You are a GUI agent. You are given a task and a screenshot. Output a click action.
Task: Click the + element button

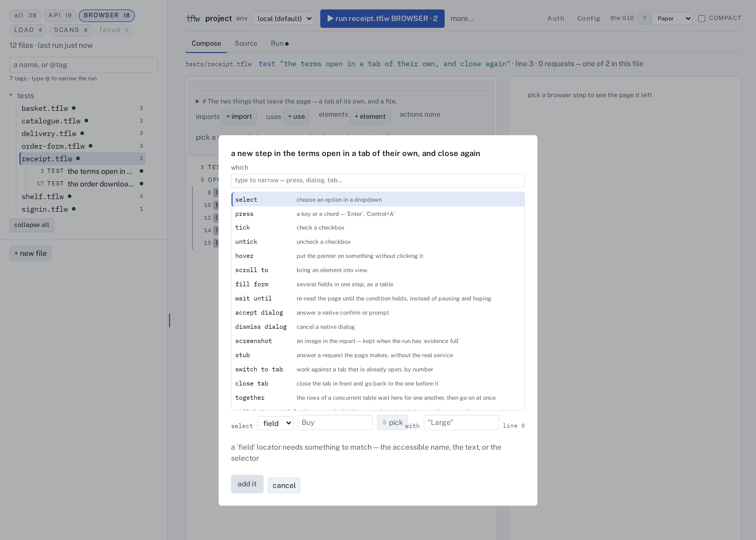point(370,117)
